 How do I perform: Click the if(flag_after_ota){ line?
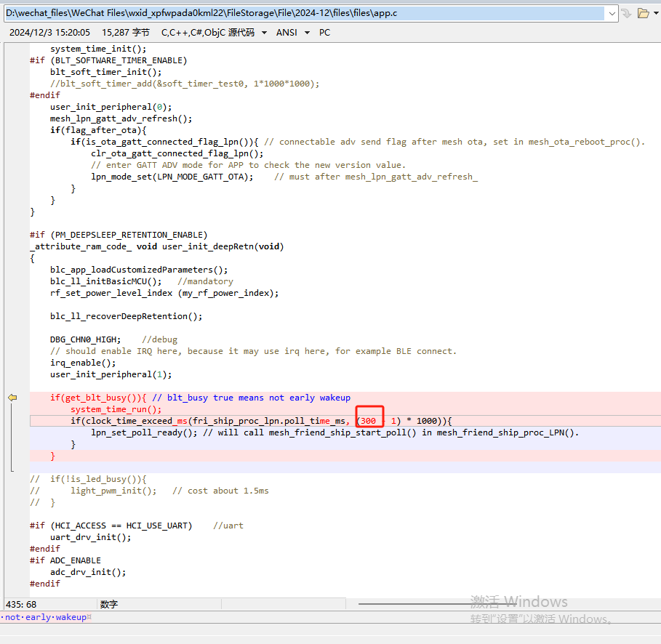[98, 130]
